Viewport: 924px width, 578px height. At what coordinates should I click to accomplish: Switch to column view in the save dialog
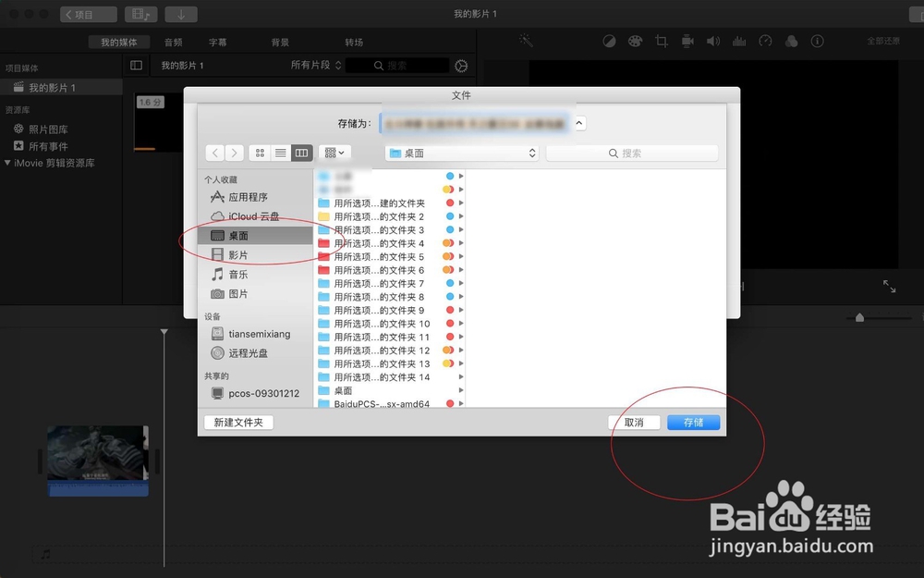tap(301, 153)
